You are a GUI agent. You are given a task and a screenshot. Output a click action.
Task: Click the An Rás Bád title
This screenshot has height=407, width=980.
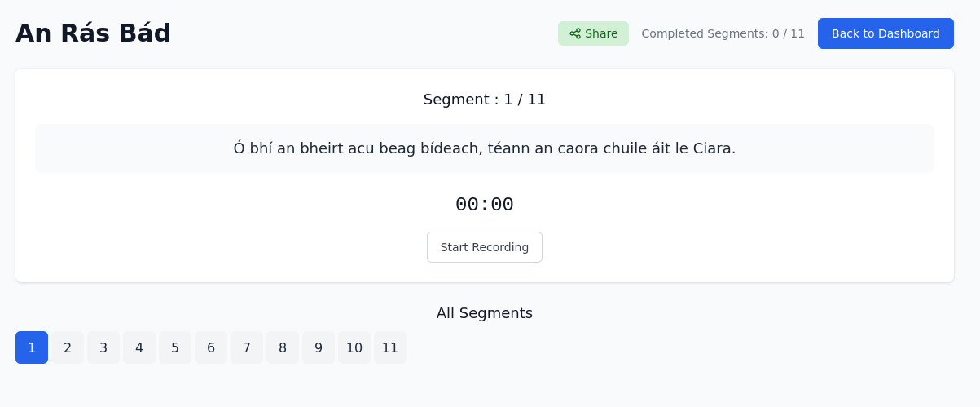pyautogui.click(x=93, y=33)
